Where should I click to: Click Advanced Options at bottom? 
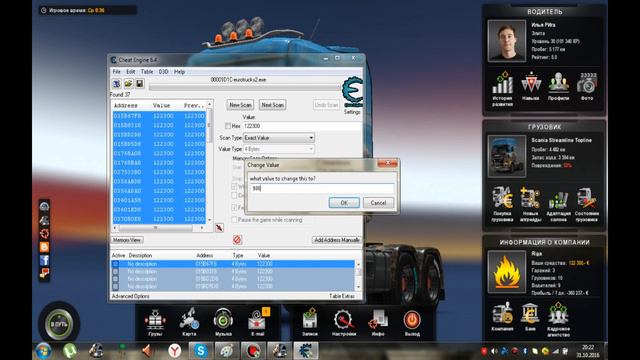131,296
